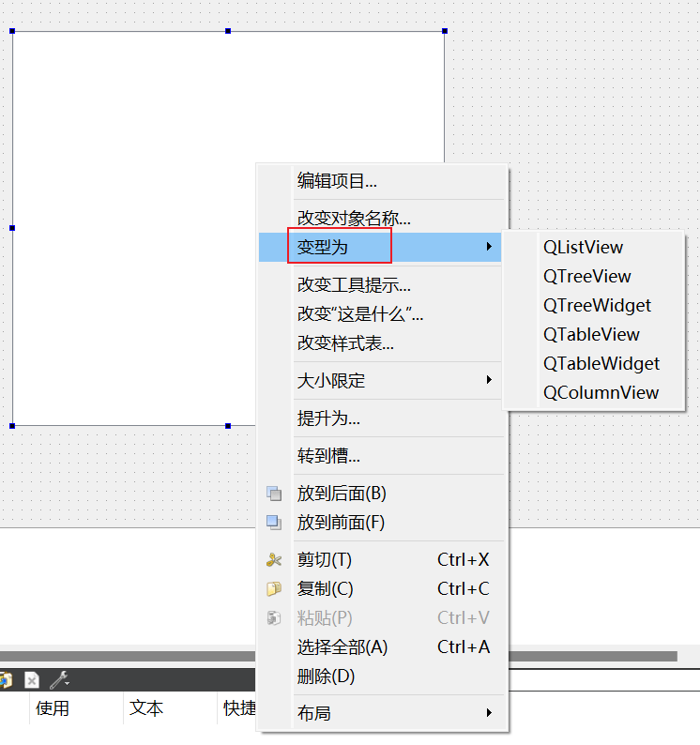The height and width of the screenshot is (745, 700).
Task: Morph widget into QListView
Action: point(594,247)
